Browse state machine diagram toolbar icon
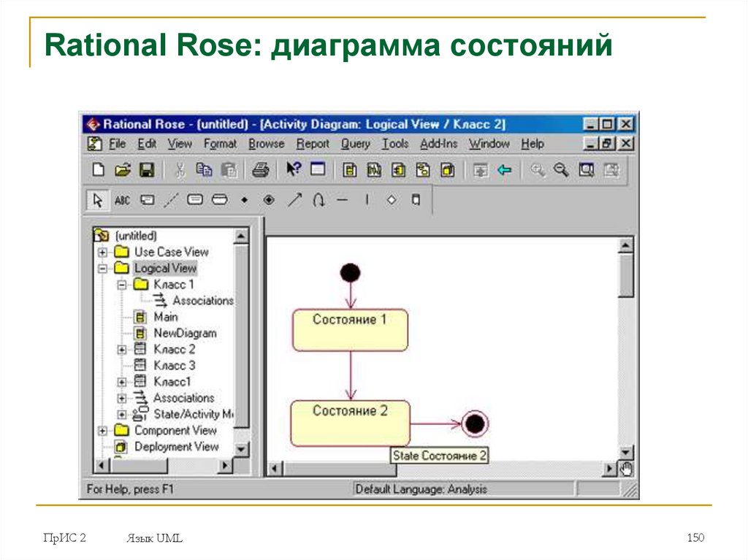This screenshot has width=748, height=560. (x=423, y=170)
